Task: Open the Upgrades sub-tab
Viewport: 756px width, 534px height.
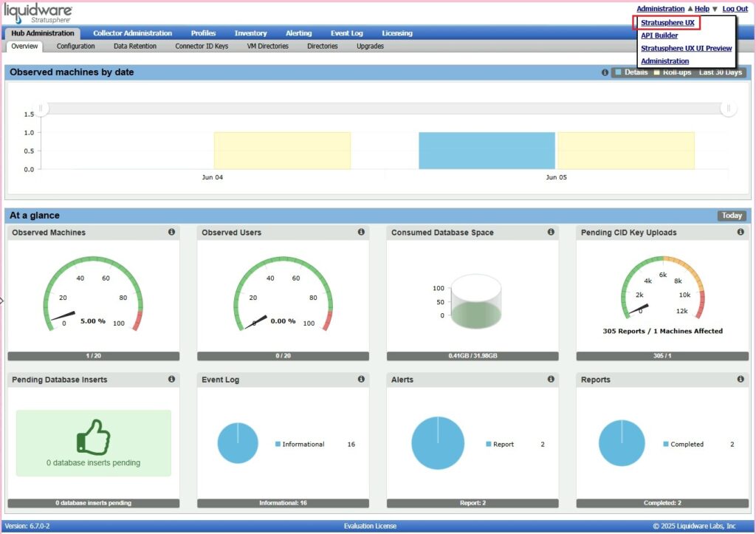Action: coord(371,47)
